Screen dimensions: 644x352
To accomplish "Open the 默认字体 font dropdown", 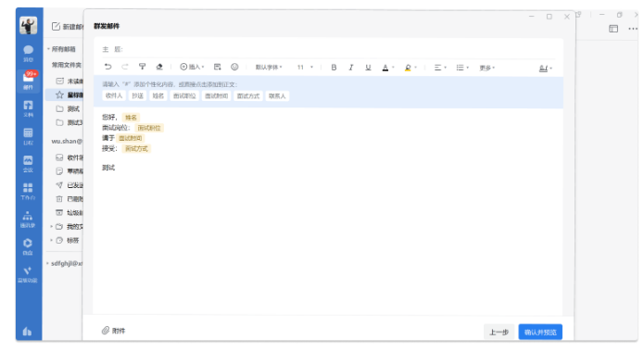I will 269,68.
